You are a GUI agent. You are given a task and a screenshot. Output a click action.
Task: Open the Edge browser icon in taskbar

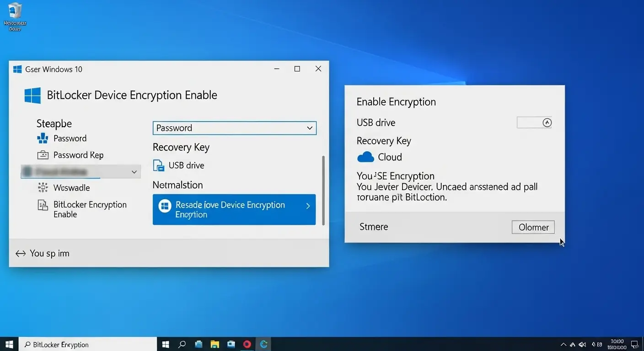point(263,344)
